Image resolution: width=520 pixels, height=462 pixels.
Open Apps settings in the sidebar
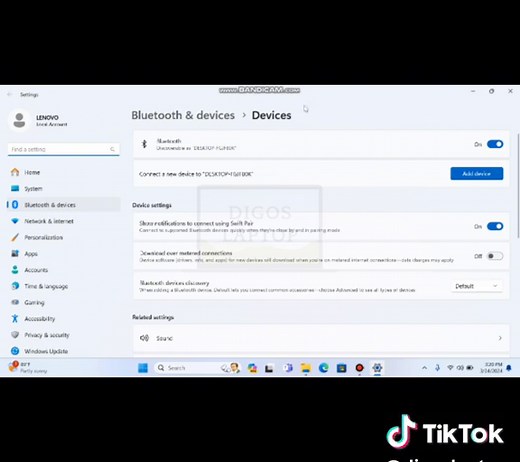coord(63,254)
